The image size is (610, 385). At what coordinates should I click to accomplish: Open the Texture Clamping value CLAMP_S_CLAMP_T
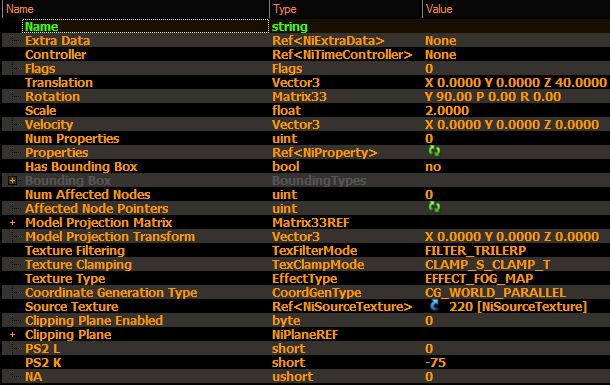point(487,264)
